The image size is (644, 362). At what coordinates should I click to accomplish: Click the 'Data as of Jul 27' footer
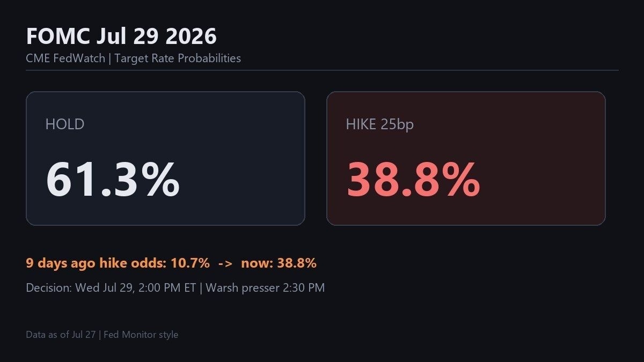click(x=61, y=335)
